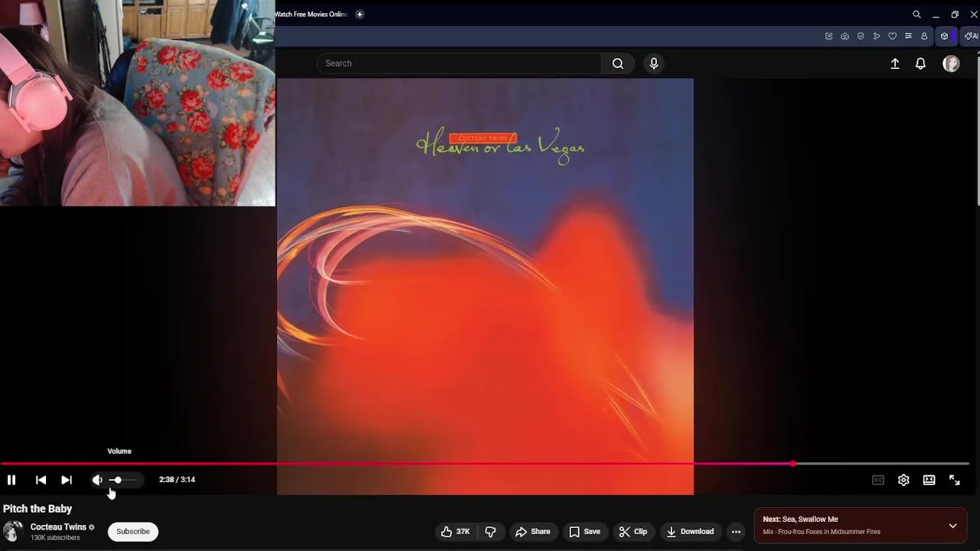
Task: Open player settings gear
Action: point(903,480)
